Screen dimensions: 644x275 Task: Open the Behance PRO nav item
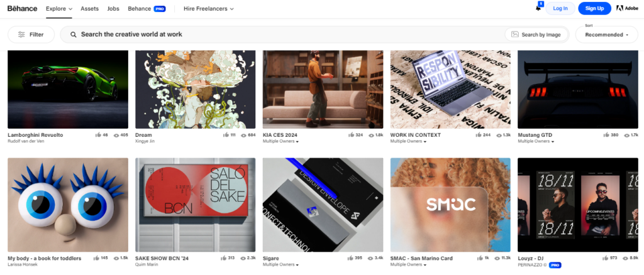[x=147, y=9]
